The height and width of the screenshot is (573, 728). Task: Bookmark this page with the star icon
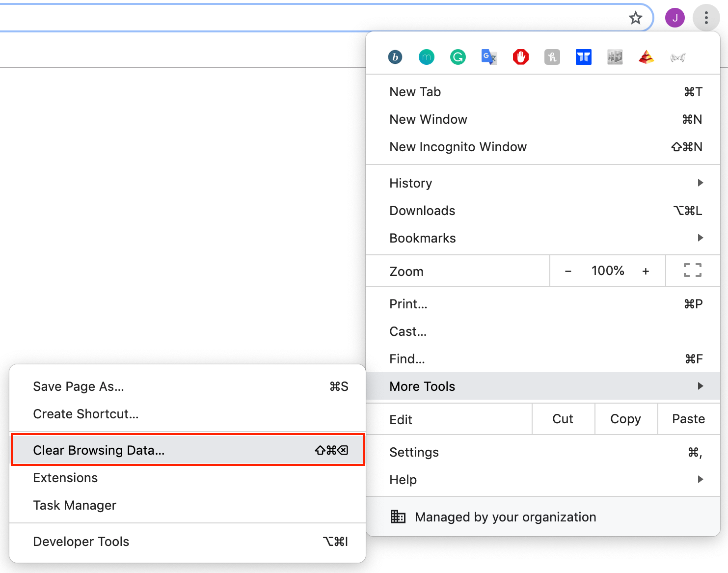pyautogui.click(x=636, y=18)
